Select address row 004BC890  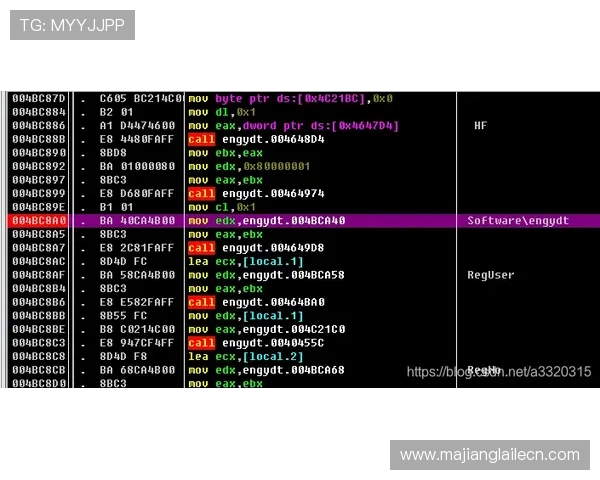[x=39, y=153]
